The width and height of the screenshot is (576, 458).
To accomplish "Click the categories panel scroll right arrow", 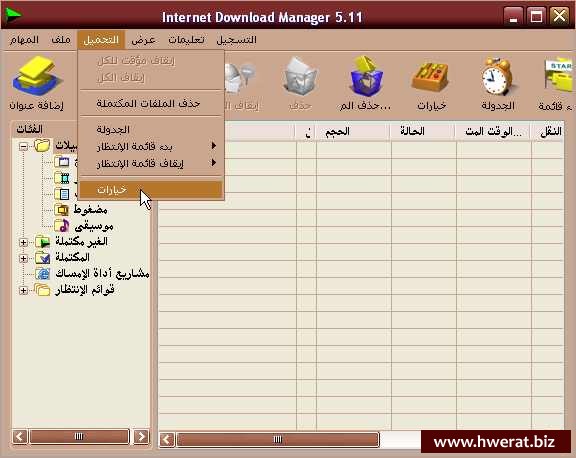I will pyautogui.click(x=141, y=437).
